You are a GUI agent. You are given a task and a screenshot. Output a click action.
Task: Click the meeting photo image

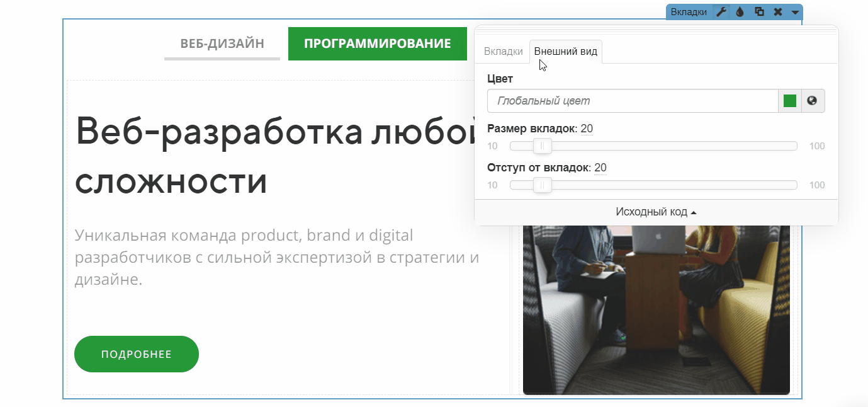click(x=656, y=309)
